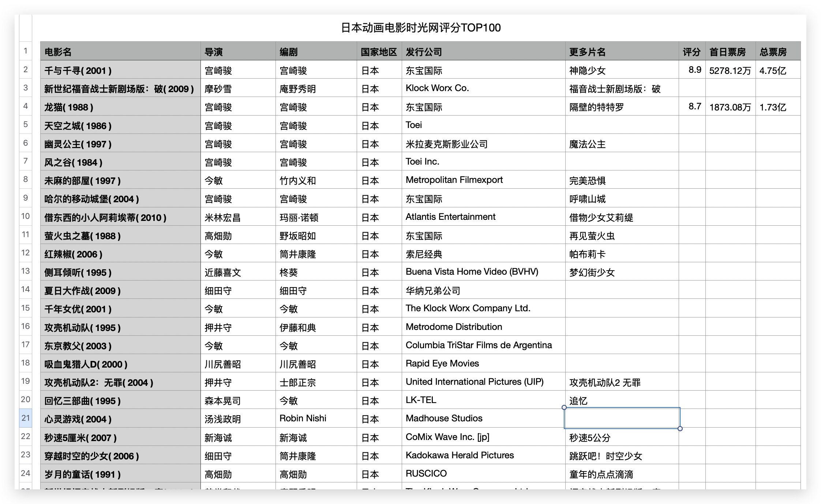Viewport: 821px width, 504px height.
Task: Select the cell 风之谷( 1984 )
Action: (x=120, y=162)
